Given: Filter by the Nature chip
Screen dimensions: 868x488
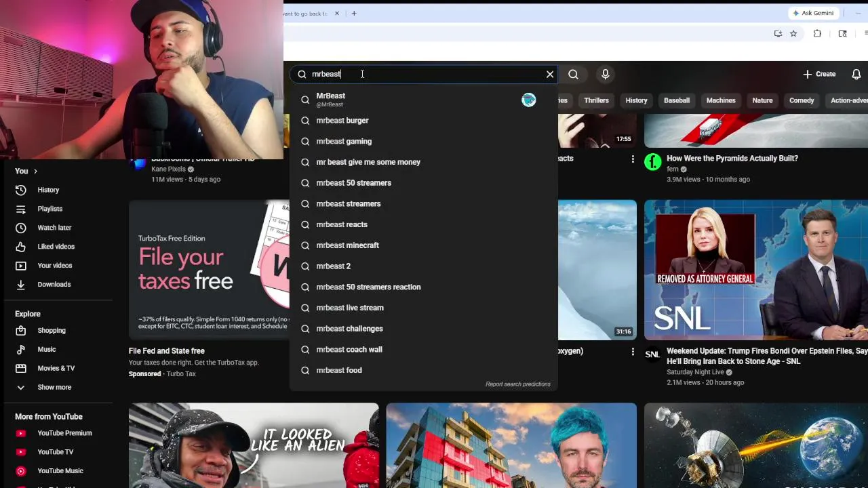Looking at the screenshot, I should point(762,100).
